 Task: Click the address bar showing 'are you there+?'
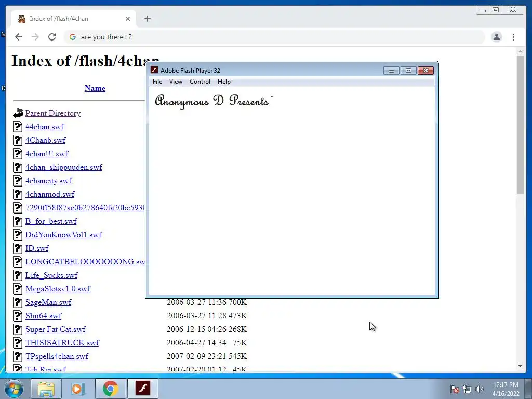pos(274,37)
